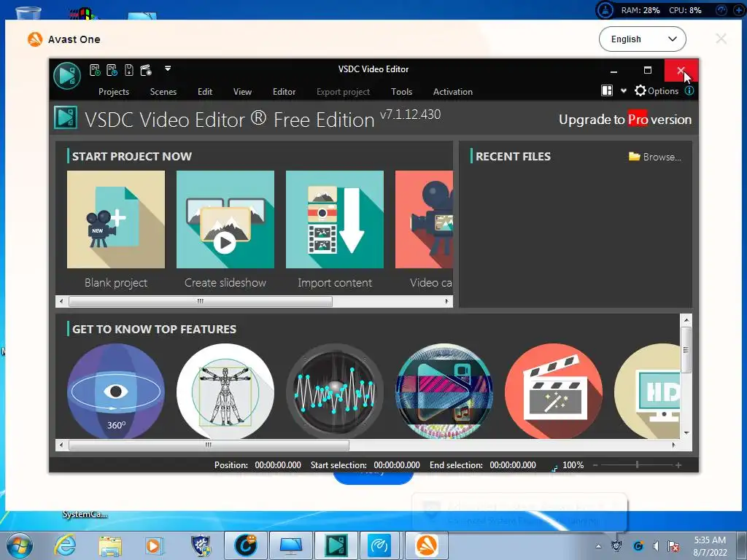
Task: Click the Start Project horizontal scrollbar thumb
Action: pyautogui.click(x=200, y=301)
